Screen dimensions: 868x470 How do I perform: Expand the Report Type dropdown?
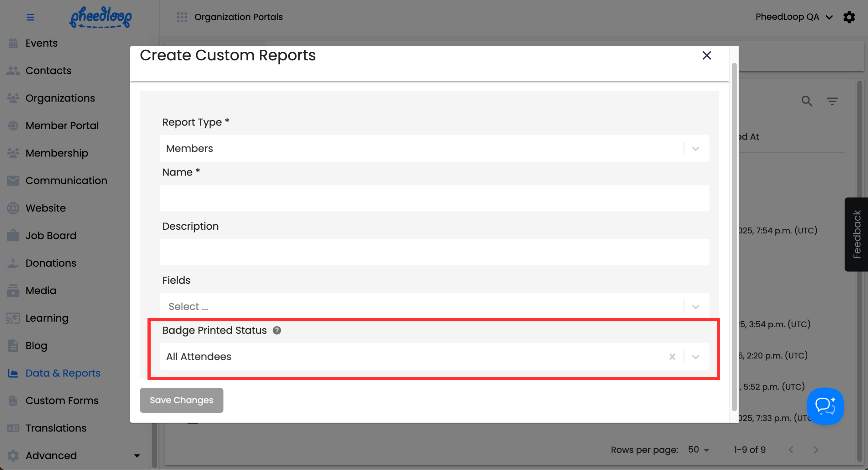click(x=695, y=148)
